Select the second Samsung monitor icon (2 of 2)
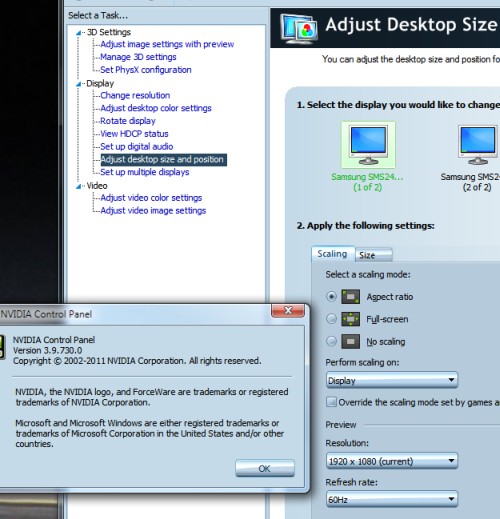The width and height of the screenshot is (500, 519). point(478,145)
